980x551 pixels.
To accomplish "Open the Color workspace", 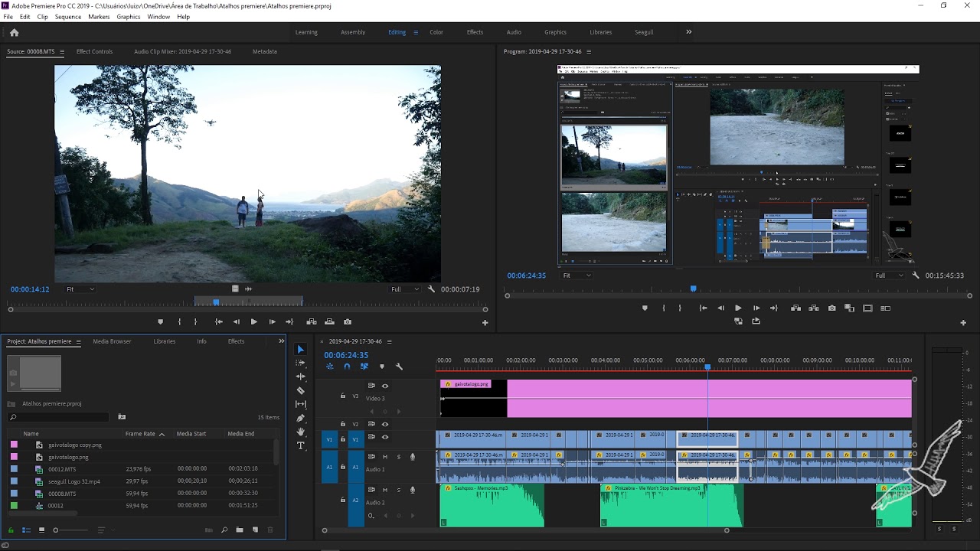I will point(436,32).
